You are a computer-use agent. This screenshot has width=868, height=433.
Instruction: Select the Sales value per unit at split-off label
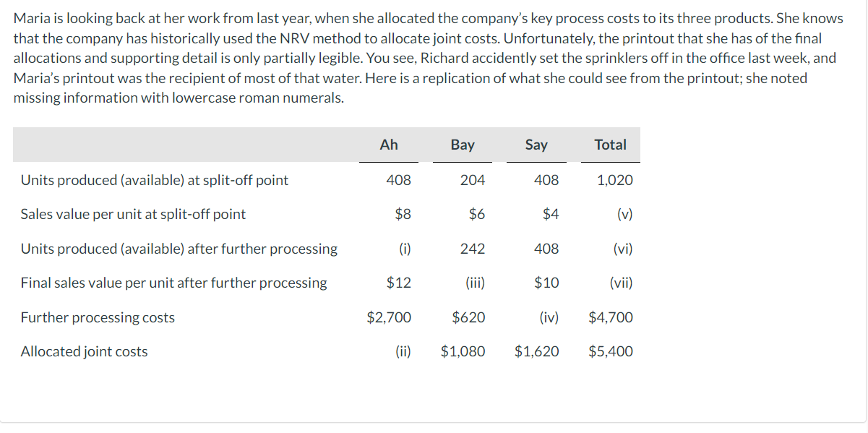point(133,214)
